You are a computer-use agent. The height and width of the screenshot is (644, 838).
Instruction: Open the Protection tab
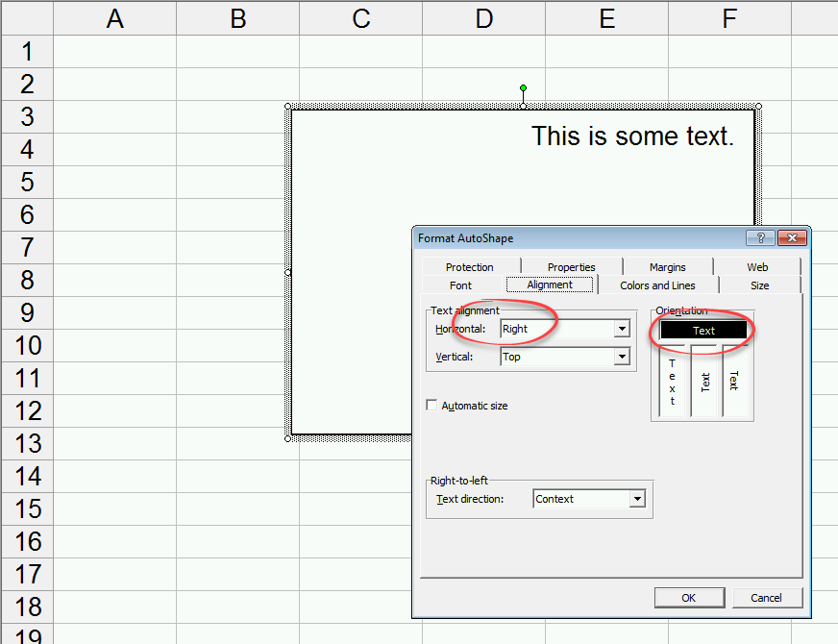point(468,266)
